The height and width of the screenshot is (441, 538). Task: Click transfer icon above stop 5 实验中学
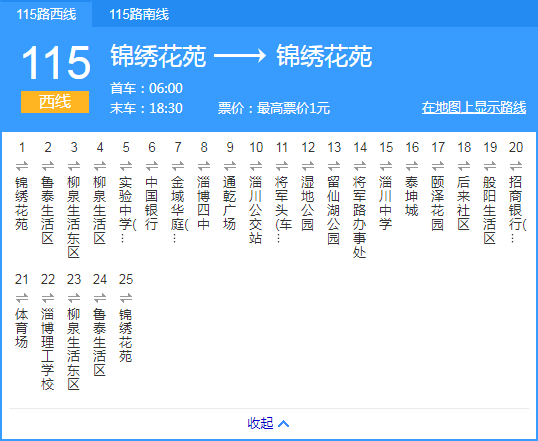tap(126, 166)
